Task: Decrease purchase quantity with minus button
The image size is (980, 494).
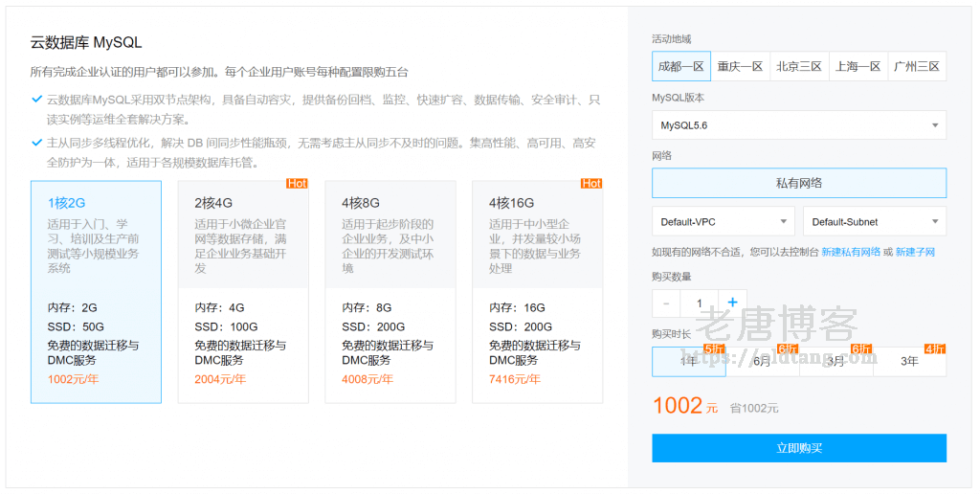Action: (666, 303)
